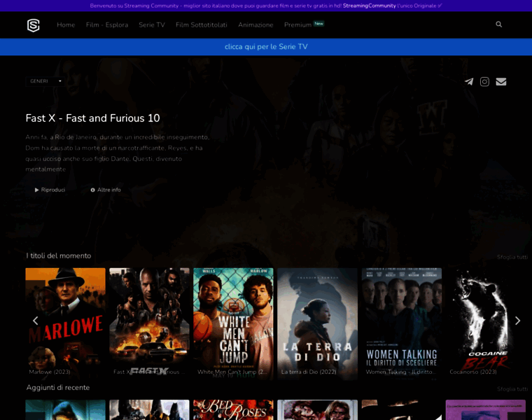
Task: Open the Bed of Roses thumbnail
Action: (233, 409)
